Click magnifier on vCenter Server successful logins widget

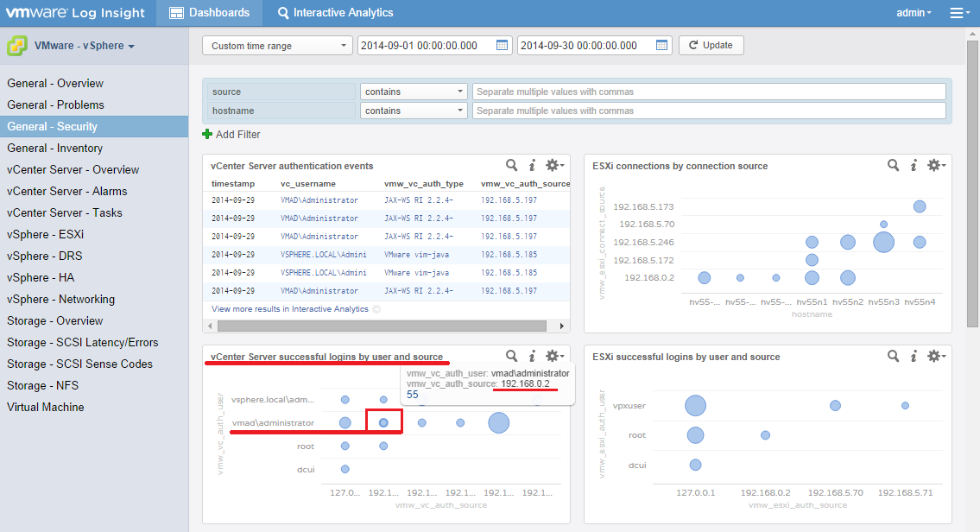pyautogui.click(x=511, y=356)
